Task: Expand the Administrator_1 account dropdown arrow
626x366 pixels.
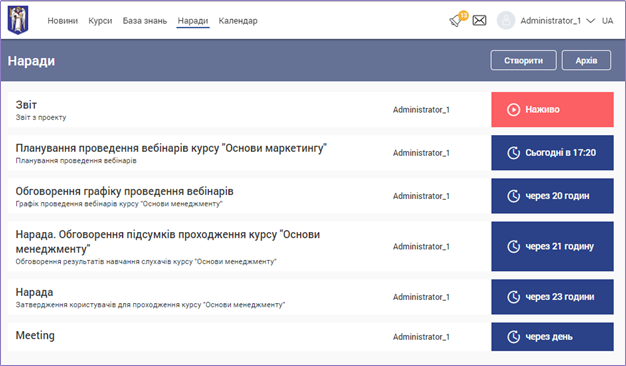Action: tap(590, 21)
